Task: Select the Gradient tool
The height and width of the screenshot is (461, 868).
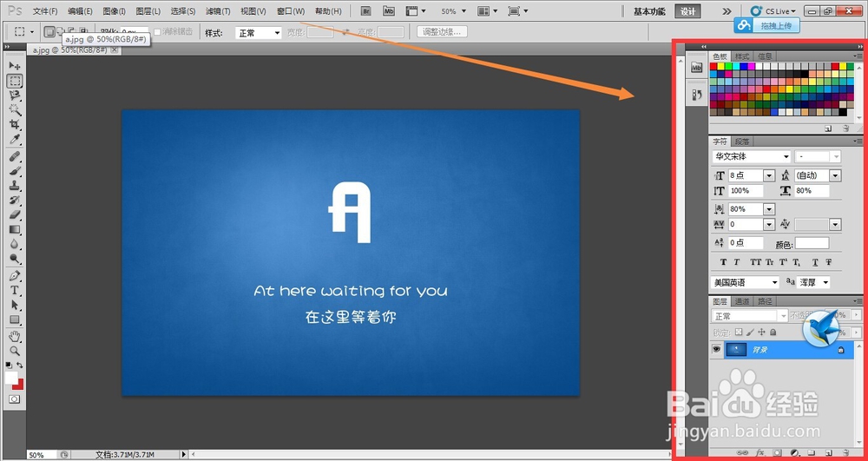Action: point(15,229)
